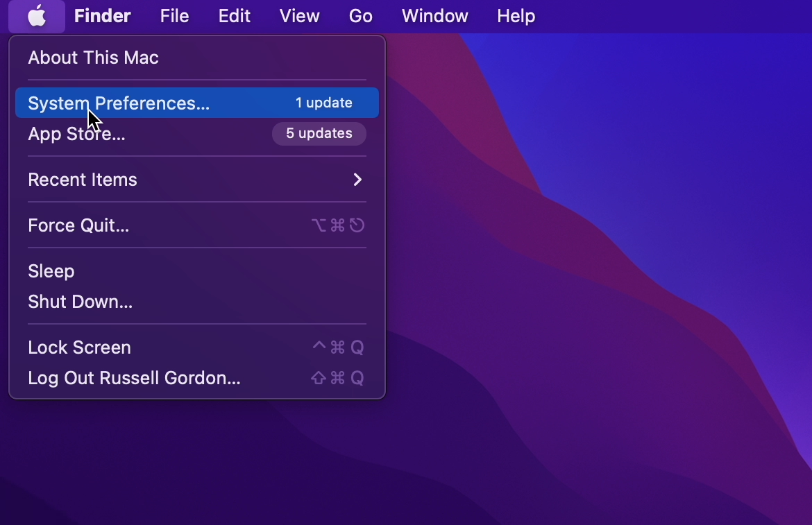Image resolution: width=812 pixels, height=525 pixels.
Task: Click the '1 update' badge
Action: [x=323, y=103]
